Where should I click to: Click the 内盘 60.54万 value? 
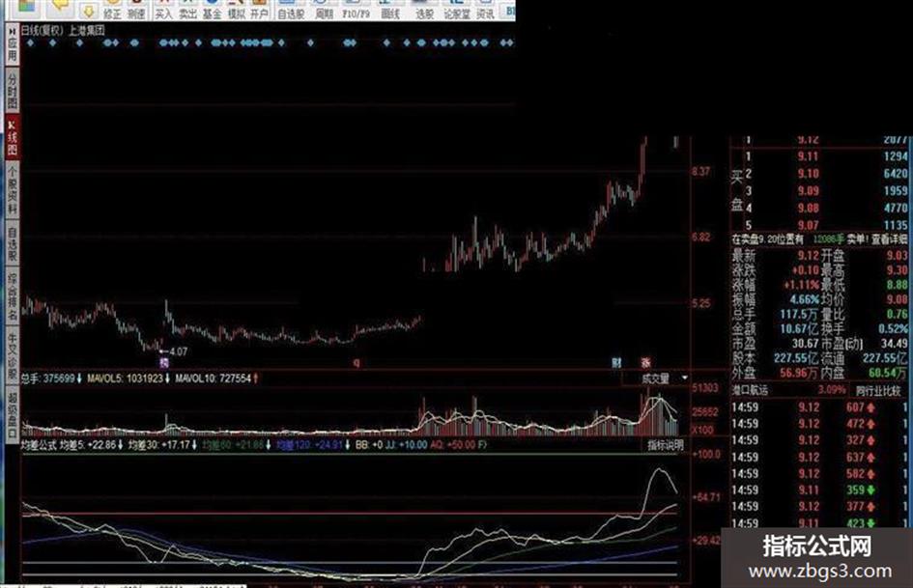(x=887, y=373)
